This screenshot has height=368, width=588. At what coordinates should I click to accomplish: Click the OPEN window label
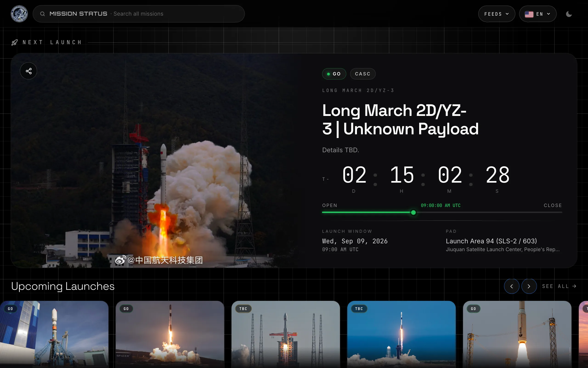330,205
